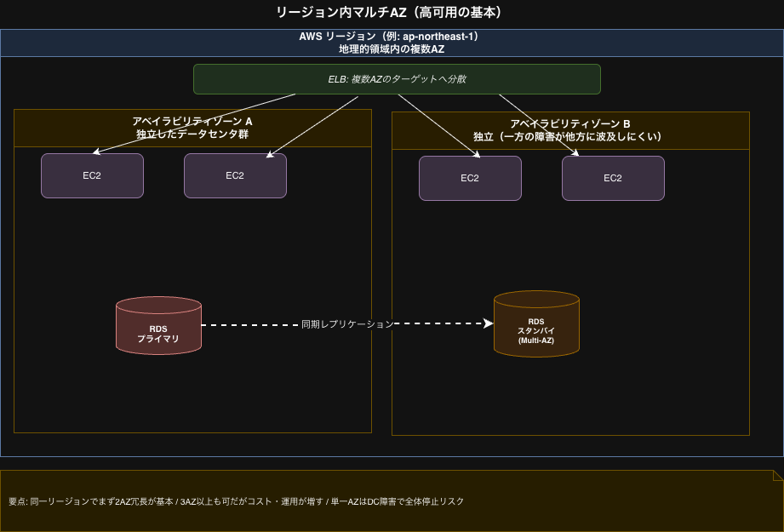Click the rightmost EC2 instance in Zone B

(613, 179)
